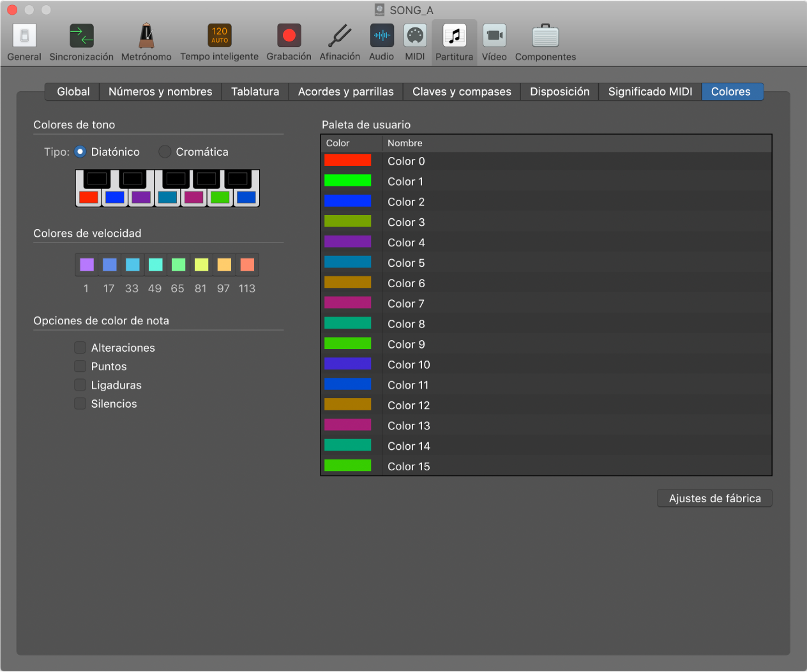Switch to Claves y compases tab
Image resolution: width=807 pixels, height=672 pixels.
pyautogui.click(x=462, y=92)
